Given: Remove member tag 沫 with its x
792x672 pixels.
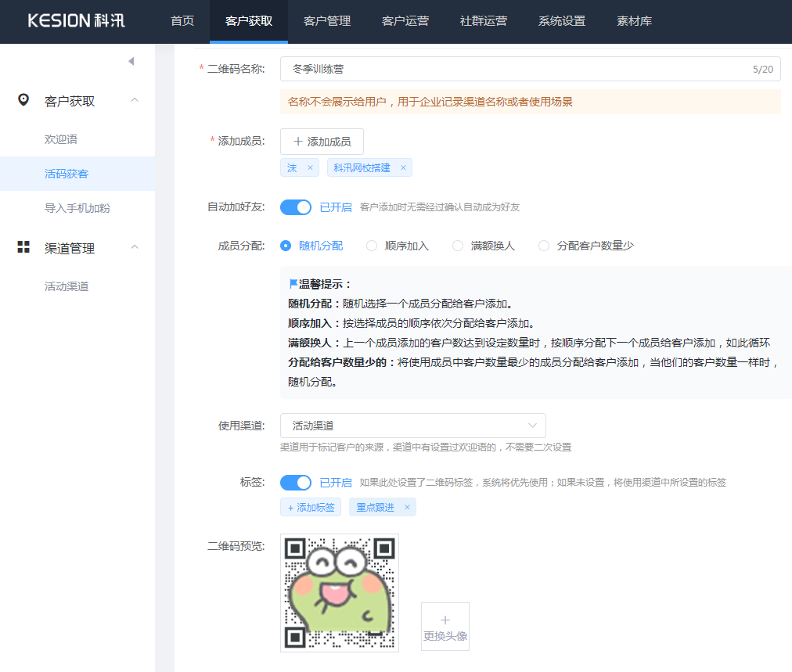Looking at the screenshot, I should 310,167.
